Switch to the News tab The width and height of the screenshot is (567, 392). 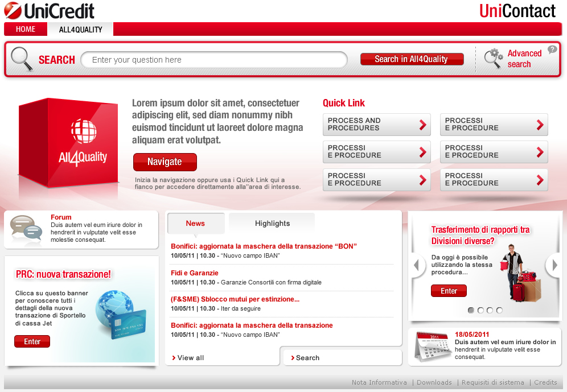click(195, 223)
